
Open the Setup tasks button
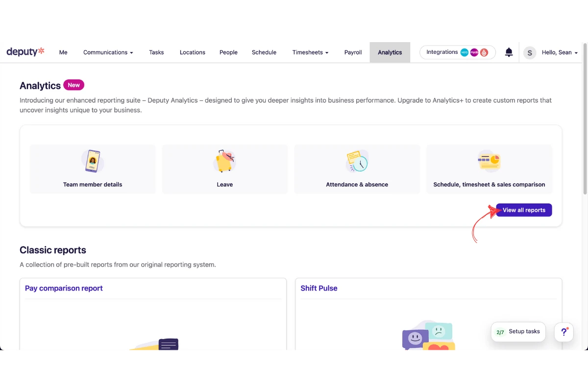point(518,332)
